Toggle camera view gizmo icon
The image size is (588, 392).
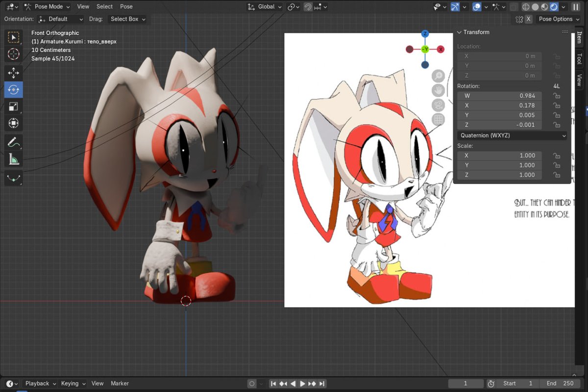coord(438,105)
